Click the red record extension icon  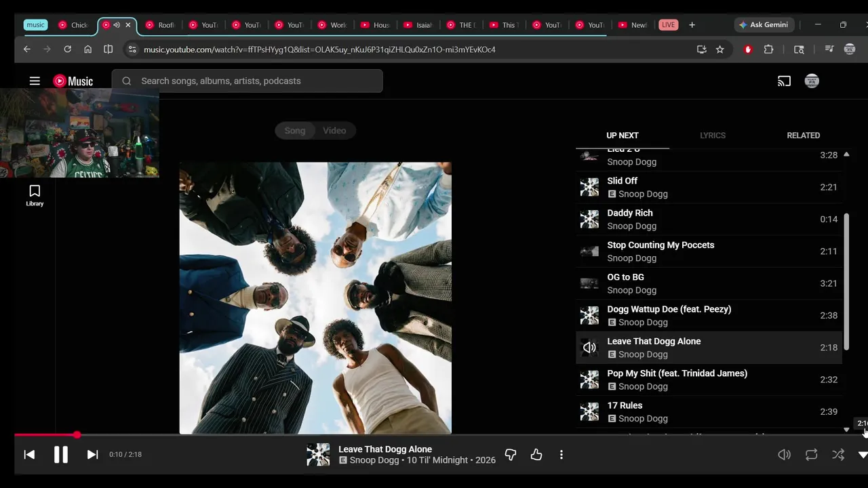point(748,49)
